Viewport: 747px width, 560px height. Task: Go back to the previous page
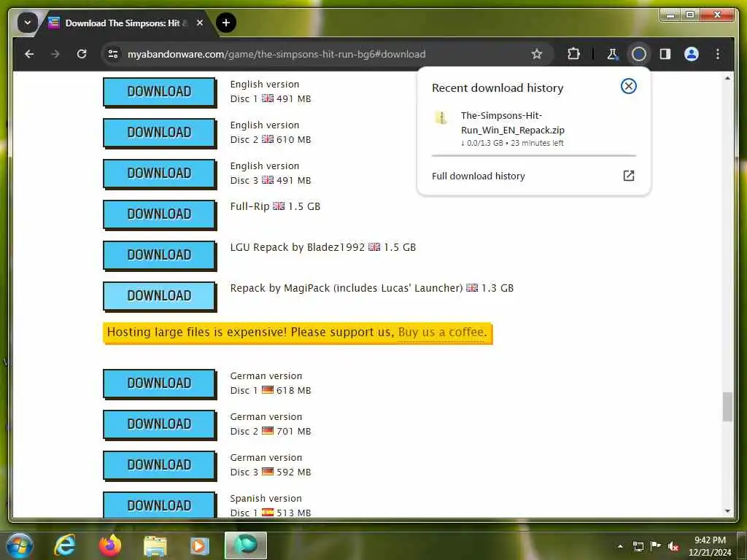(x=29, y=54)
